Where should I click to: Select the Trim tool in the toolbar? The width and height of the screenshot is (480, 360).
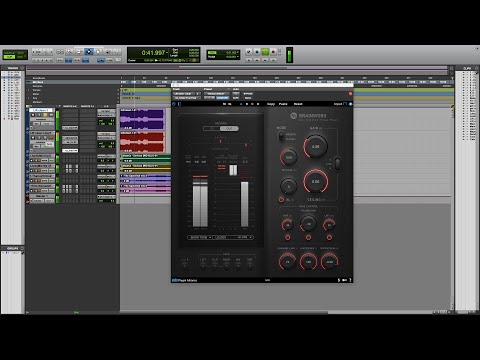tap(79, 52)
